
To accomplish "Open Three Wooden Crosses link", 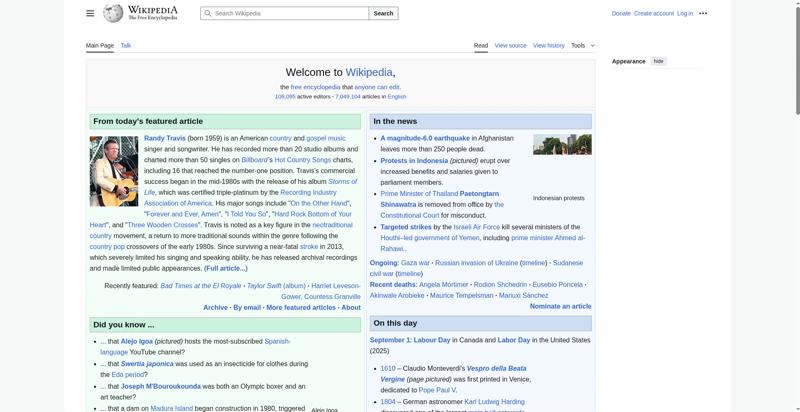I will point(162,225).
